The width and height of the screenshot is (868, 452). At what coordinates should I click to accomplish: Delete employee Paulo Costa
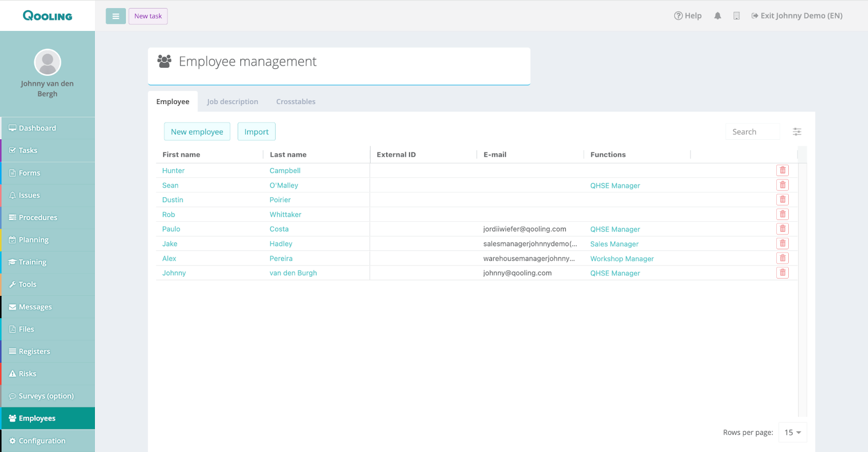pos(782,229)
